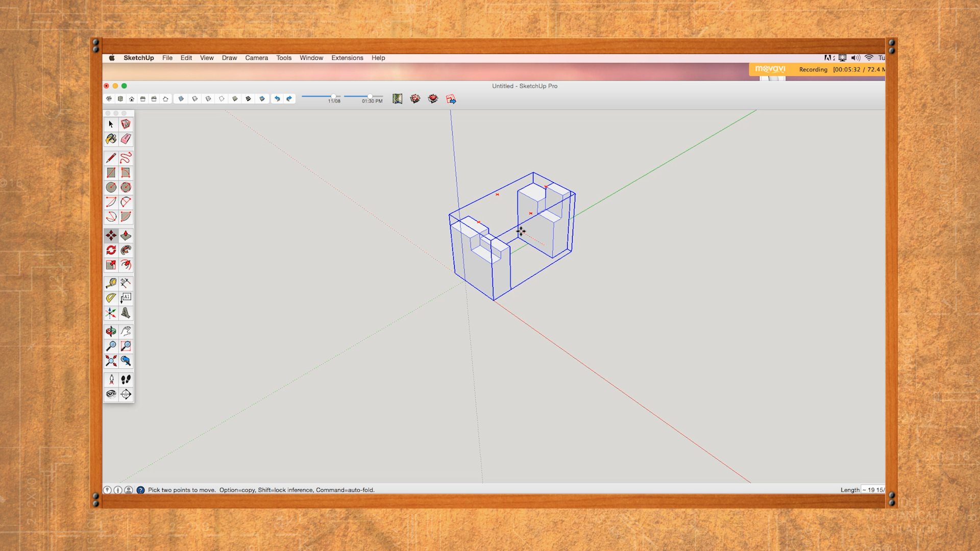Select the Look Around eye tool
Viewport: 980px width, 551px height.
[111, 394]
